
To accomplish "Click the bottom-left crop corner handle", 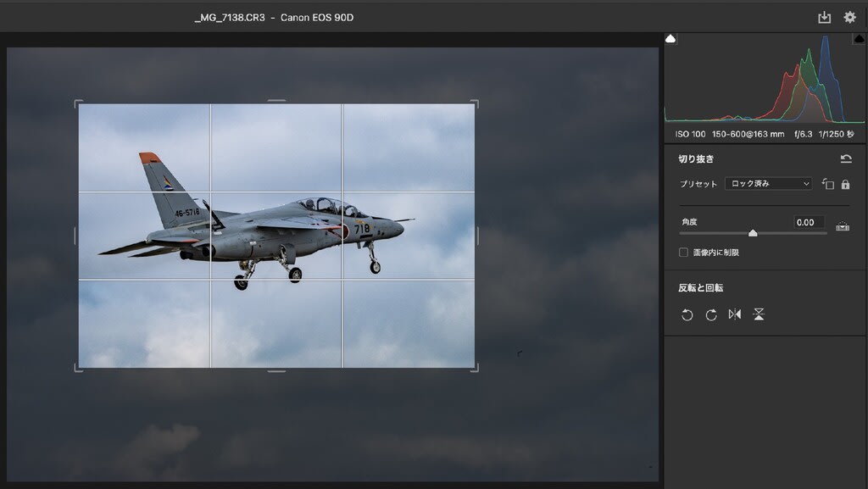I will click(x=78, y=368).
